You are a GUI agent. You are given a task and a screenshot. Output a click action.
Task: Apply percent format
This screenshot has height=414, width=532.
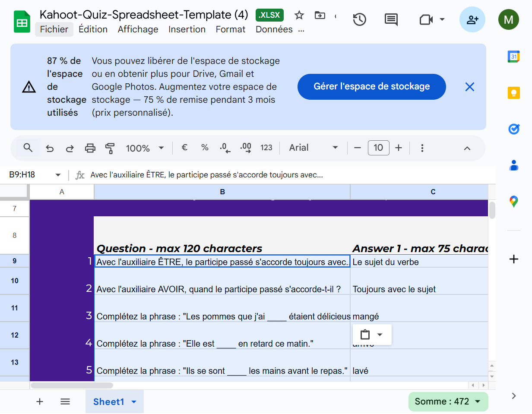[205, 148]
